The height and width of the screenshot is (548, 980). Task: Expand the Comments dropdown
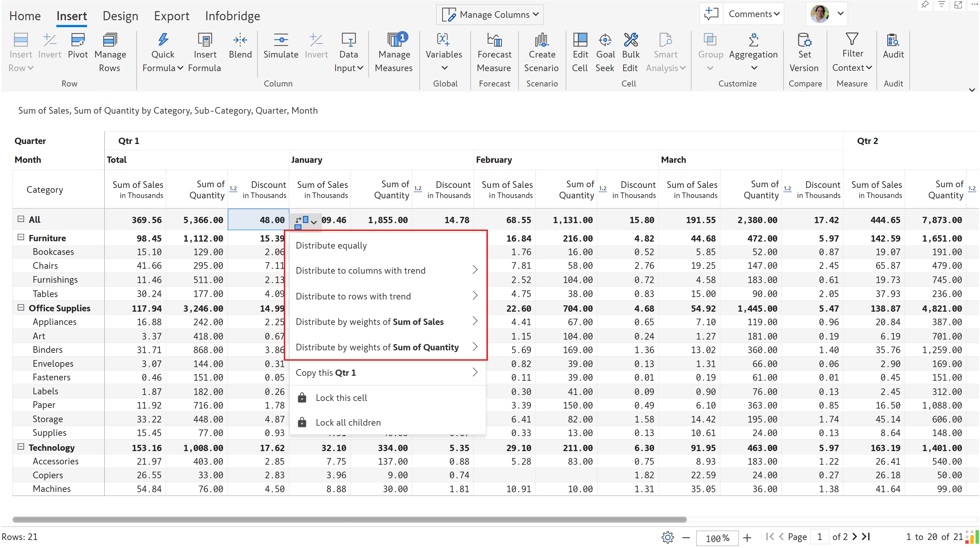click(754, 14)
